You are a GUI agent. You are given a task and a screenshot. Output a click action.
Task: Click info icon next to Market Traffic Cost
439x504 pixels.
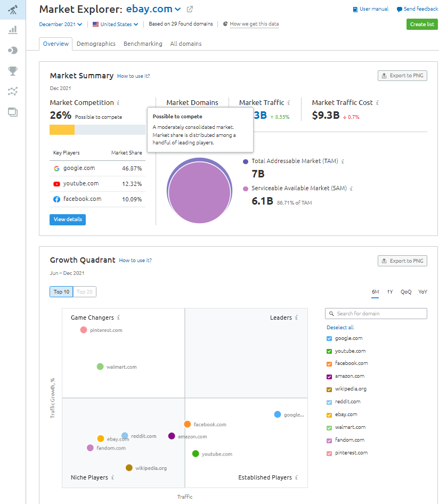click(377, 102)
